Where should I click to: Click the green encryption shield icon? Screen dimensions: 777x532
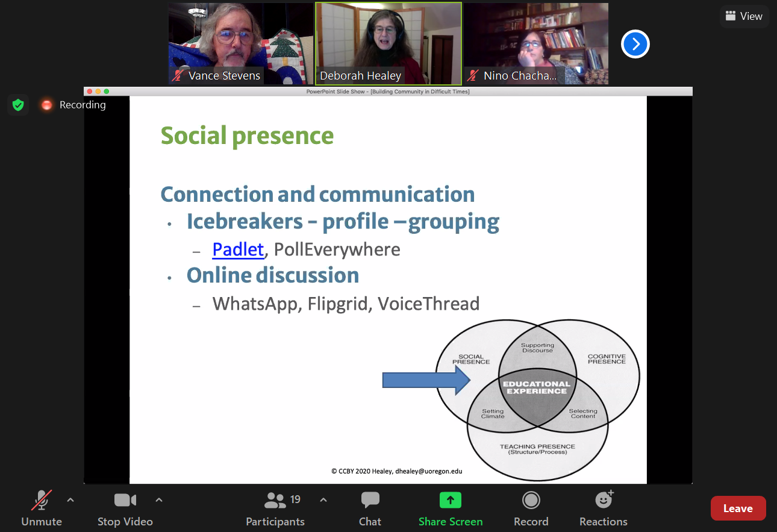coord(18,105)
